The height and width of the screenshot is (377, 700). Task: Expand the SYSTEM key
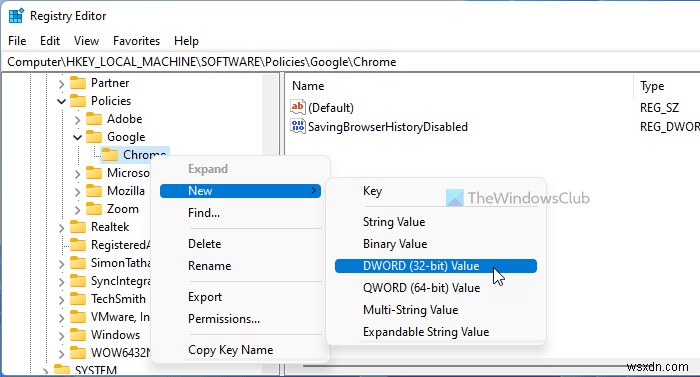45,371
